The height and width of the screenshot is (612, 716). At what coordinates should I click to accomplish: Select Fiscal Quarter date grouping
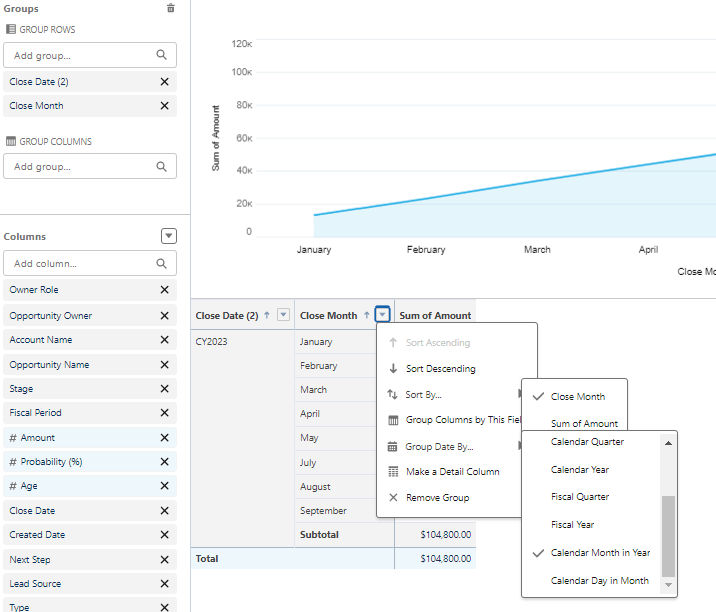579,497
